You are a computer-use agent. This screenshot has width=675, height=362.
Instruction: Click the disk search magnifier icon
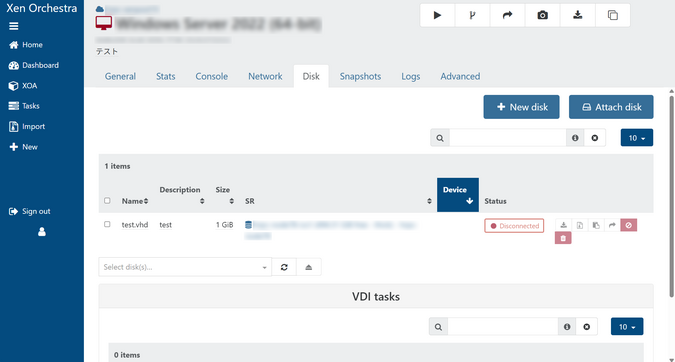(440, 138)
